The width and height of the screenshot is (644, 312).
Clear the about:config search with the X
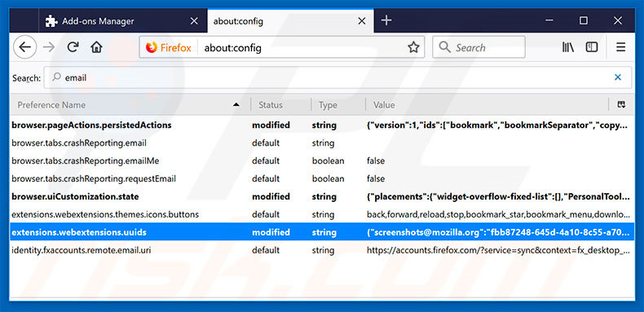[617, 77]
